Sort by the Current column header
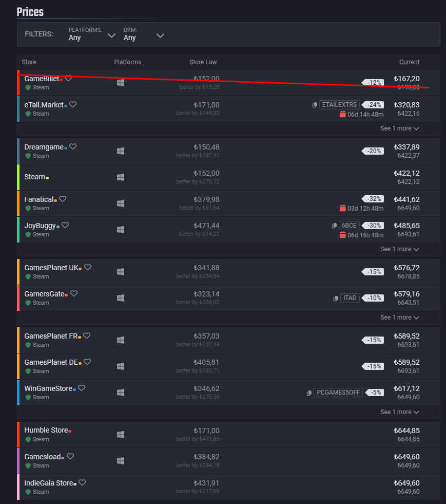Viewport: 446px width, 504px height. coord(409,62)
